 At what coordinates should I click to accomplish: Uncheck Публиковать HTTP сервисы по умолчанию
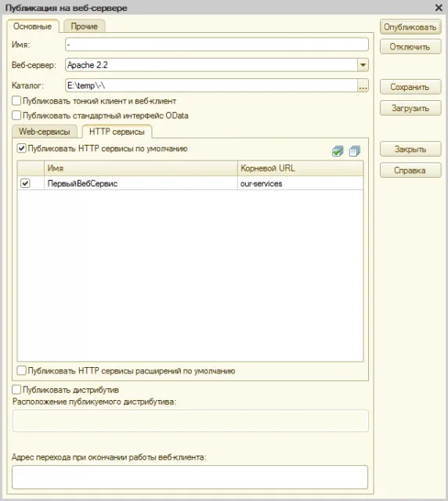21,149
